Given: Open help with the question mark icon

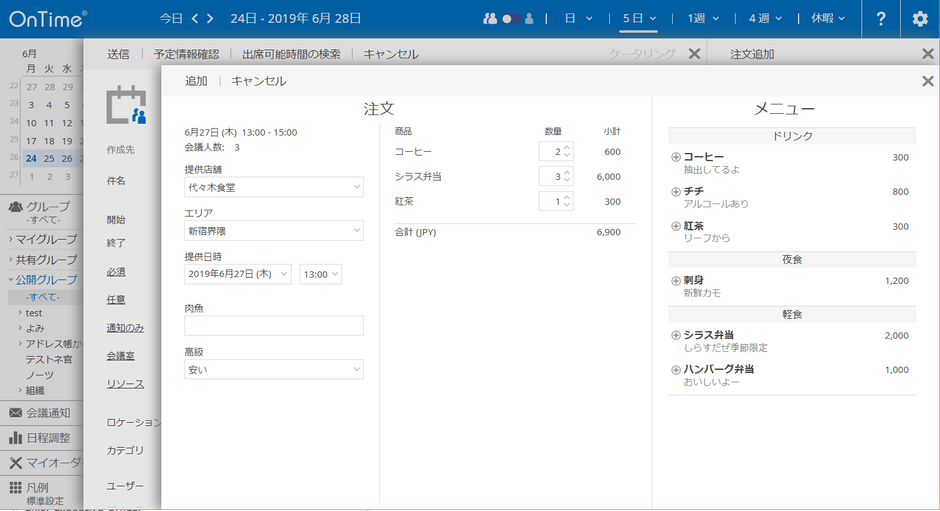Looking at the screenshot, I should 880,19.
